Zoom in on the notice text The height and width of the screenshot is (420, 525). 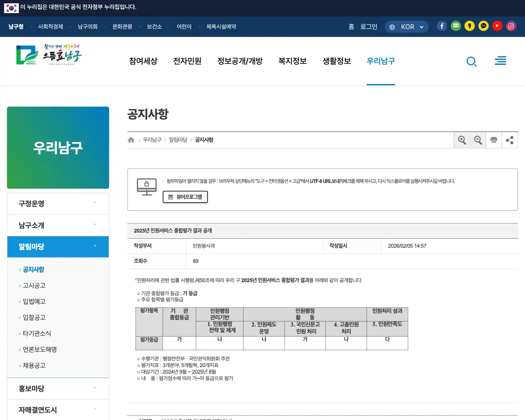[462, 140]
